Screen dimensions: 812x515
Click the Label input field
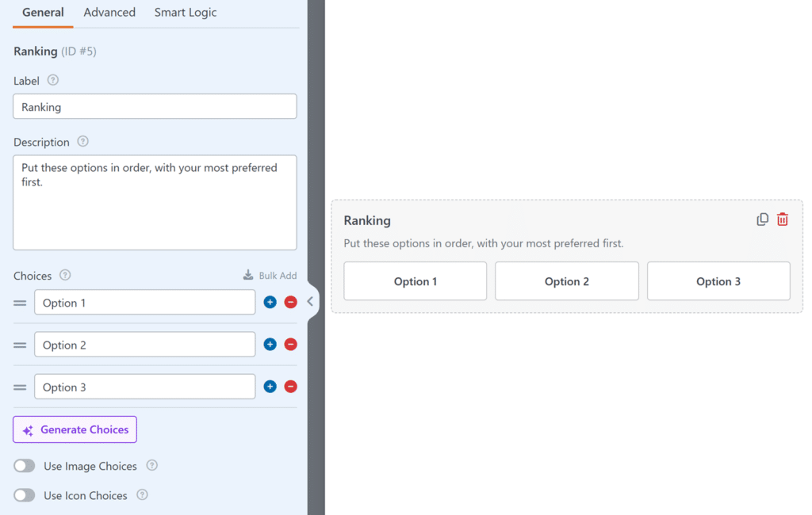[x=155, y=107]
